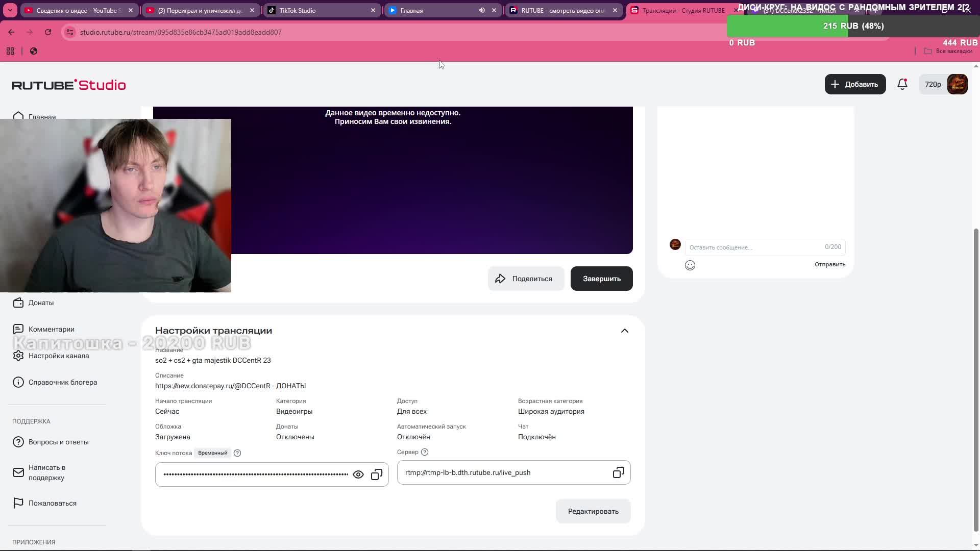Switch to TikTok Studio tab
The width and height of the screenshot is (980, 551).
click(x=316, y=10)
